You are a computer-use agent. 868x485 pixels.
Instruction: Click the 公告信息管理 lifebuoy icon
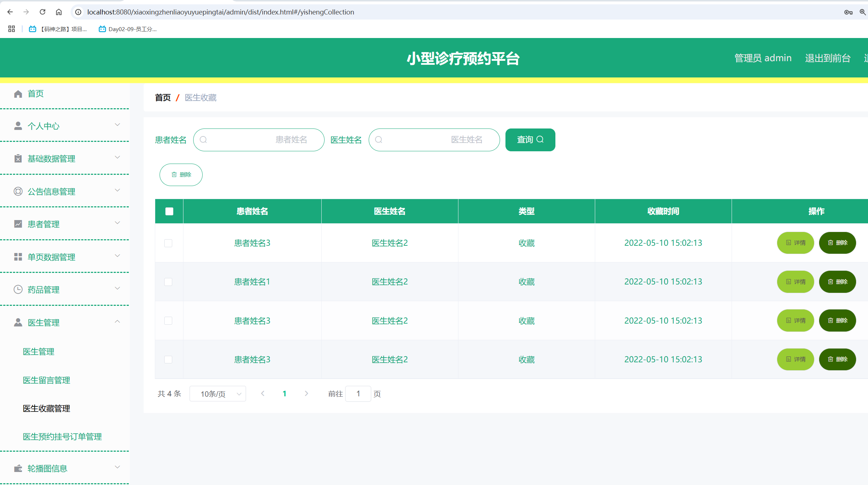pos(18,191)
